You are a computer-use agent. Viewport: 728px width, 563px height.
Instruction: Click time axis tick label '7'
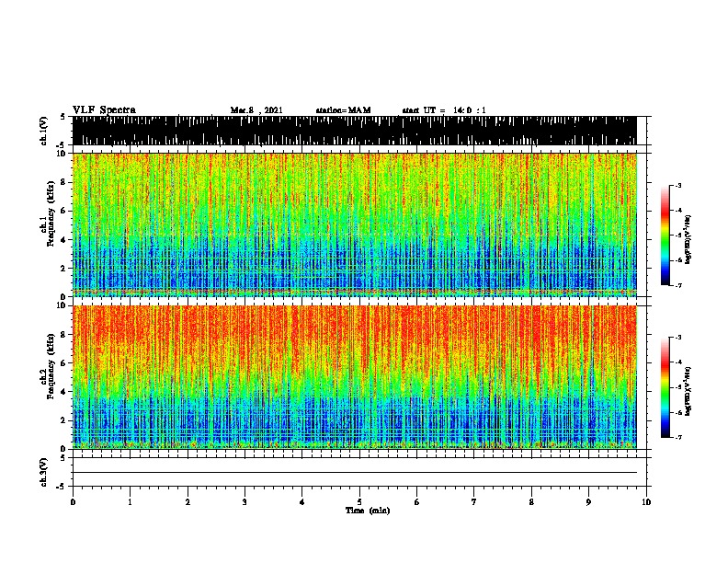(x=474, y=502)
